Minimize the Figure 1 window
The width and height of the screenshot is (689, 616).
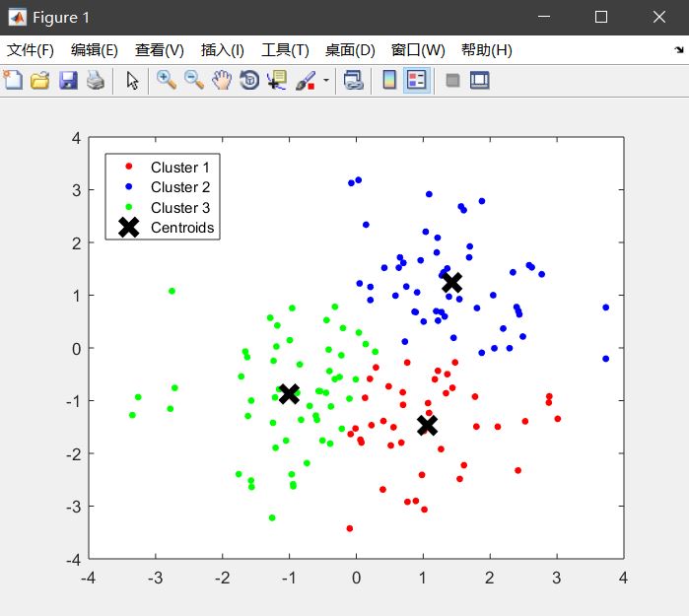coord(544,17)
